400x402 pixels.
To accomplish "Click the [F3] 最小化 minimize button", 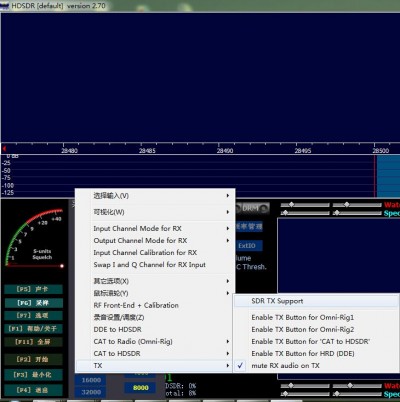I will click(33, 375).
